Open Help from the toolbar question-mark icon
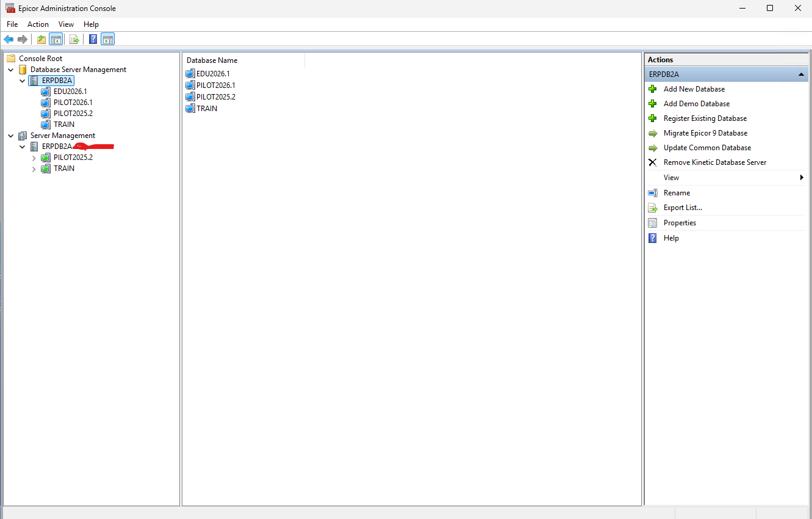 (93, 40)
